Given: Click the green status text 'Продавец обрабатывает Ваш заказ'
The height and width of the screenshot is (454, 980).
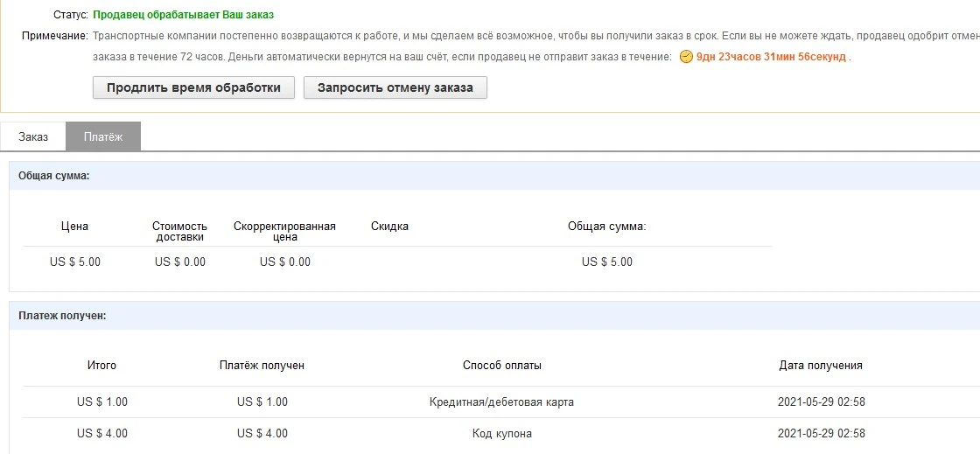Looking at the screenshot, I should 183,14.
